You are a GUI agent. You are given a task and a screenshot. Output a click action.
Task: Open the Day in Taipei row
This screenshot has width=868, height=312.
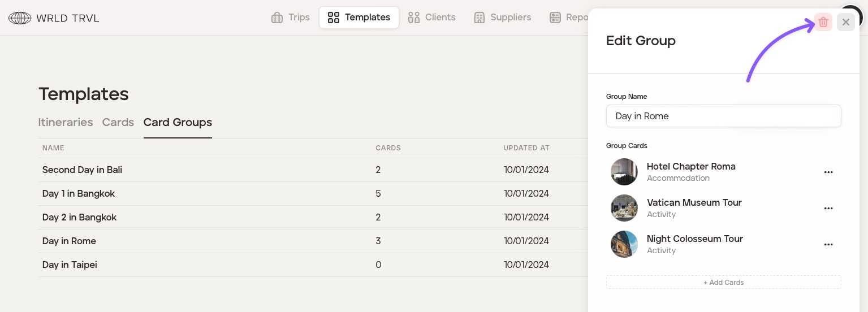click(x=70, y=265)
